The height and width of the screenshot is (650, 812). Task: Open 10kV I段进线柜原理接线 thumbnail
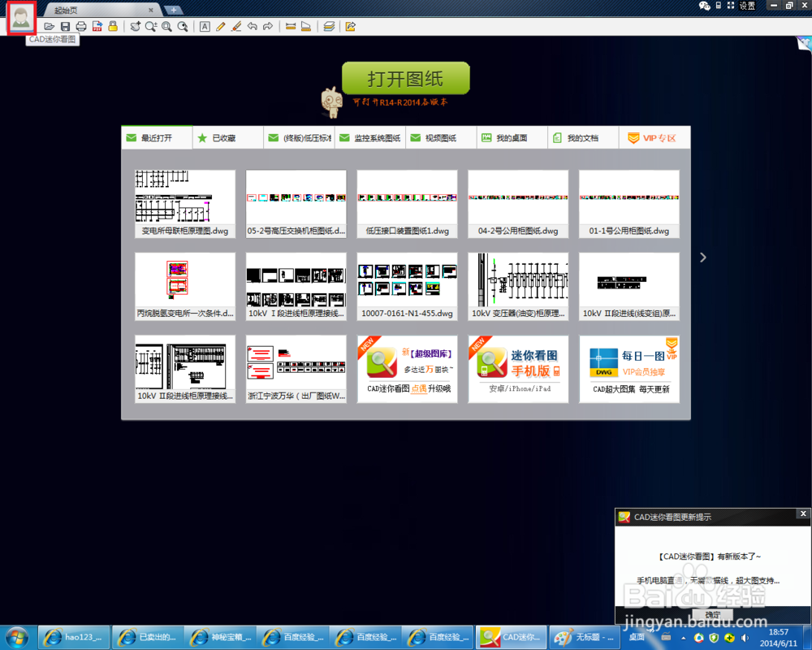coord(296,286)
